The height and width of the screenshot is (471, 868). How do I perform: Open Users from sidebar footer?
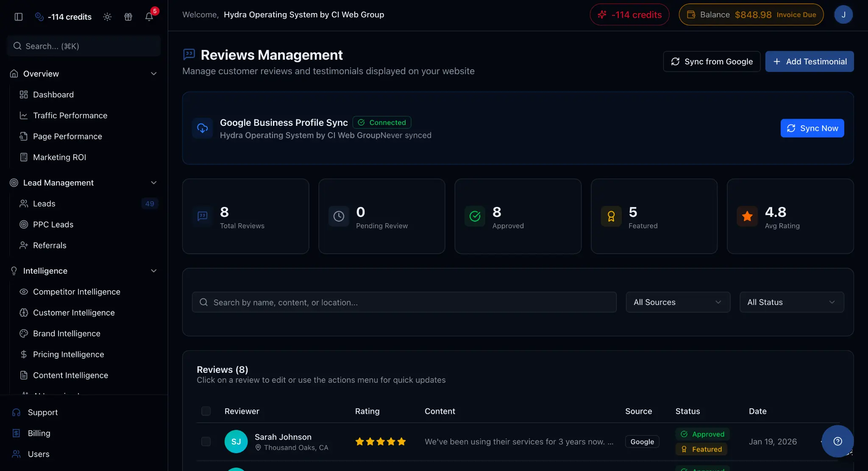point(31,454)
